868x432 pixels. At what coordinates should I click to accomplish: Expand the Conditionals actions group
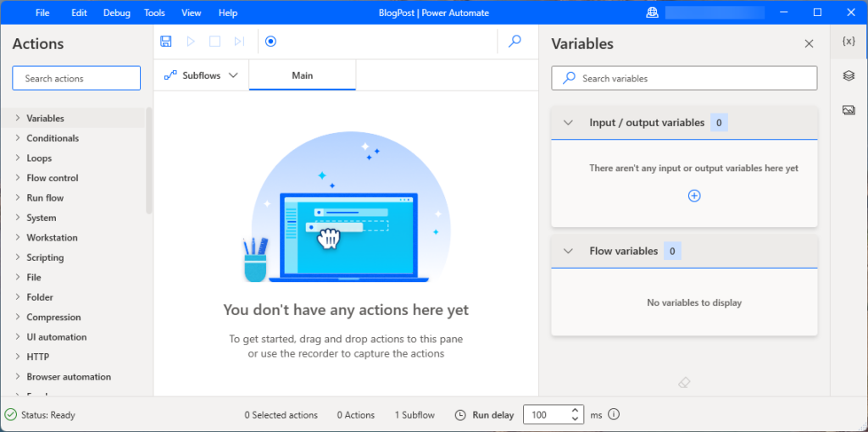coord(18,138)
